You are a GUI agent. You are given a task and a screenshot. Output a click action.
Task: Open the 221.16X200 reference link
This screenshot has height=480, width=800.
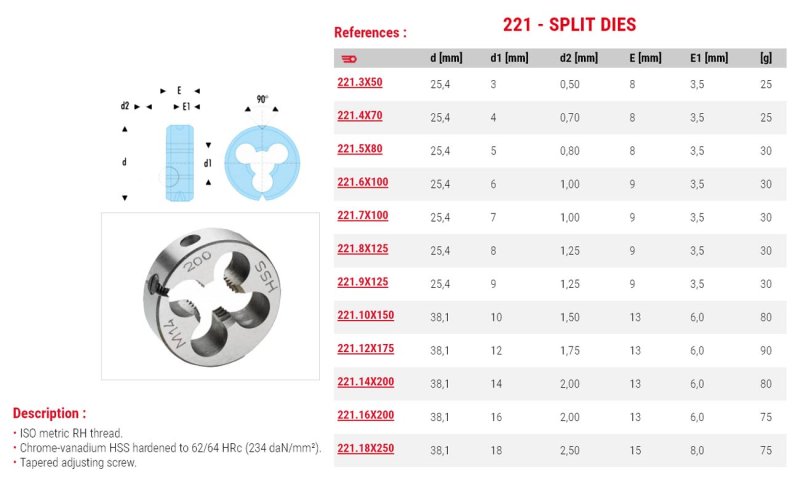366,415
